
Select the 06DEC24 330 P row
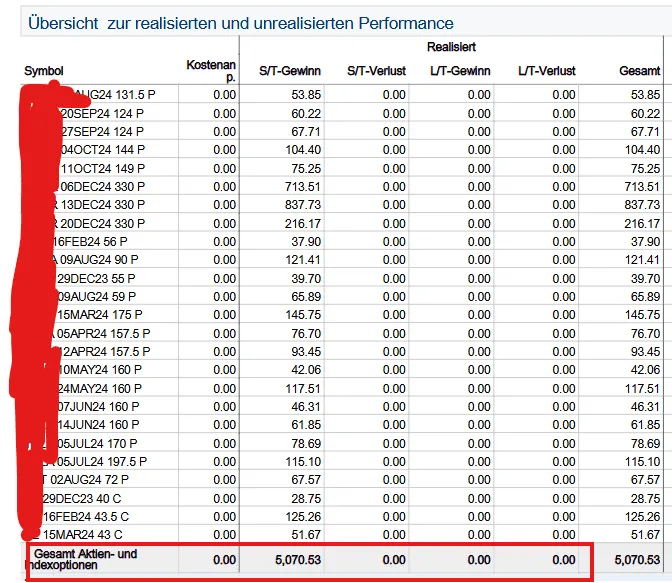click(x=342, y=186)
